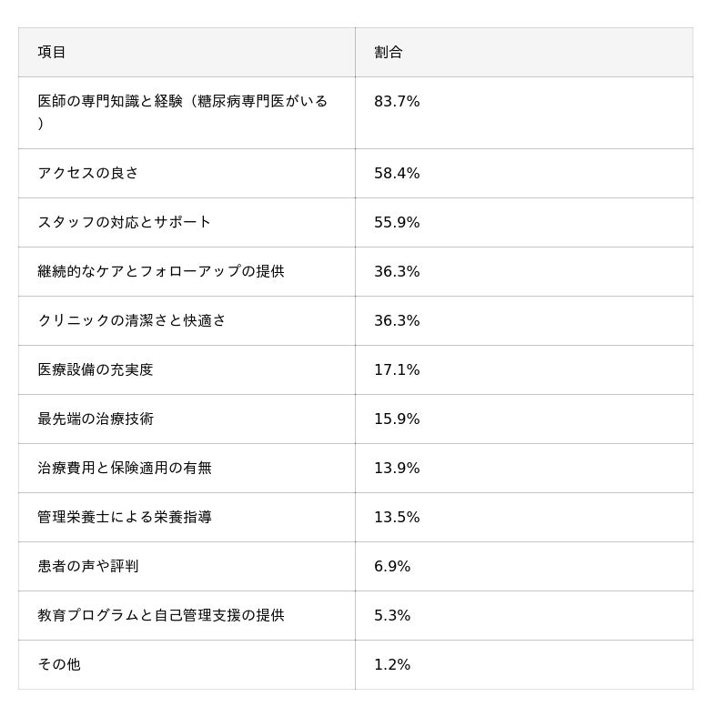Click the 管理栄養士による栄養指導 text
This screenshot has width=728, height=717.
click(x=125, y=518)
